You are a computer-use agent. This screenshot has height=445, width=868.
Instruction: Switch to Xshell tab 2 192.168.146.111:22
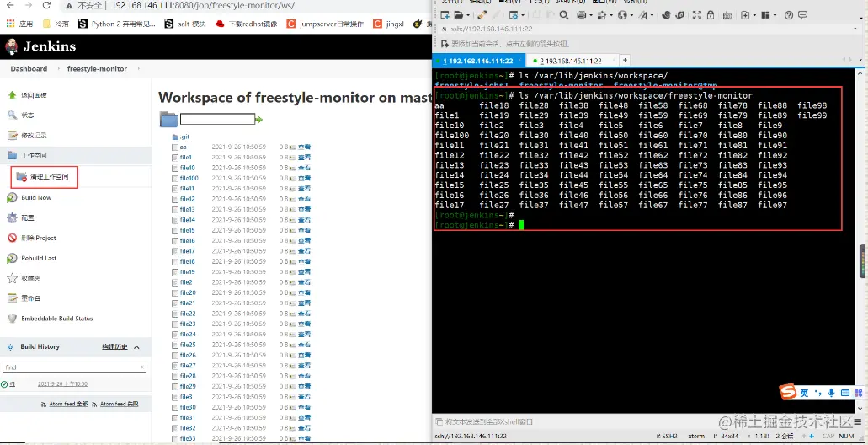click(x=571, y=61)
